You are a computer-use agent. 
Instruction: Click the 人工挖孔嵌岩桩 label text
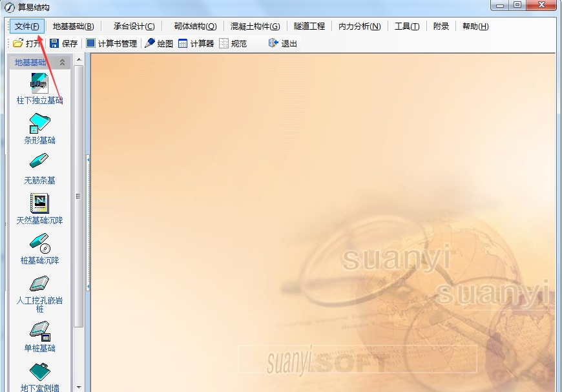(x=39, y=305)
